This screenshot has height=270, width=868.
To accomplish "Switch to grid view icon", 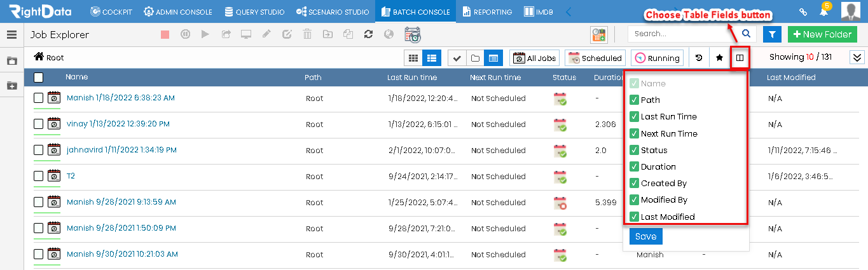I will point(413,58).
